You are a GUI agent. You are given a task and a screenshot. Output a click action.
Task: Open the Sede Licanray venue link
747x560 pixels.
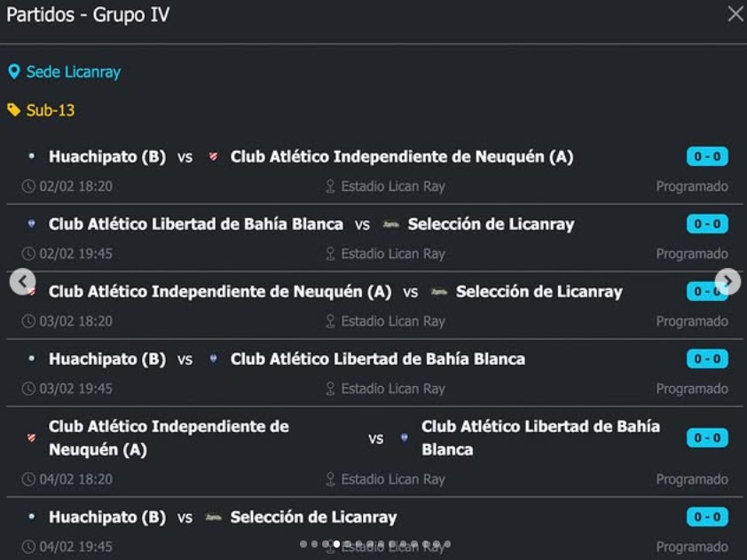[73, 72]
